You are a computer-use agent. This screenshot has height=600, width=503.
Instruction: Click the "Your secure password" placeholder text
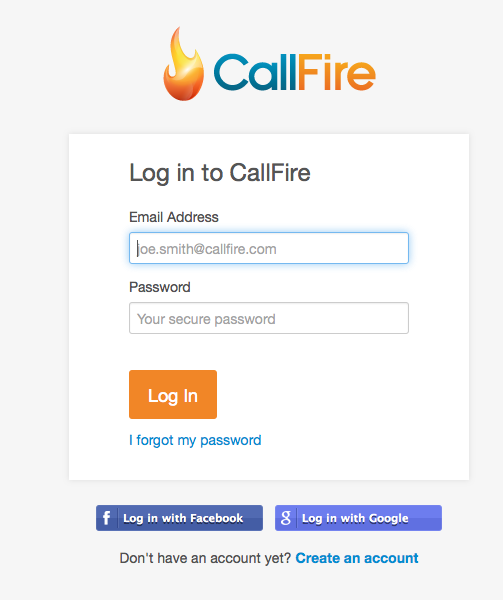pos(206,319)
